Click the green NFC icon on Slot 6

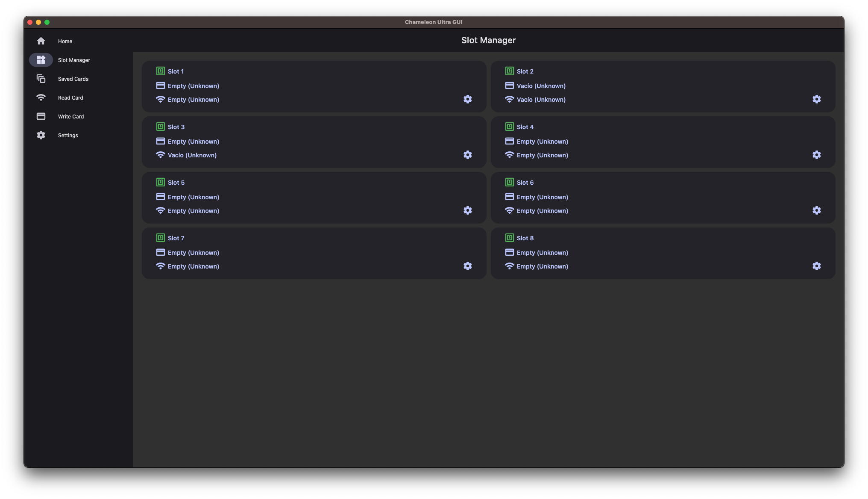pyautogui.click(x=509, y=182)
